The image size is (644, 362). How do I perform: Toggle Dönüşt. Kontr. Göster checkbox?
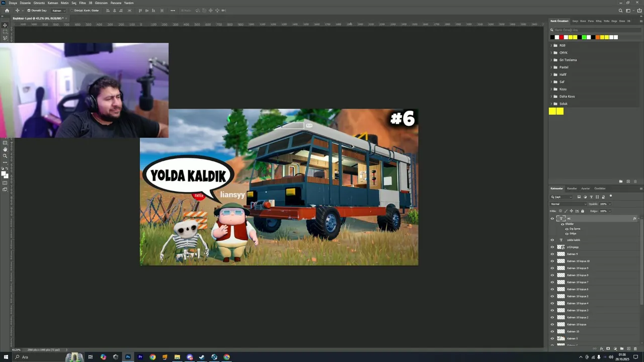72,11
